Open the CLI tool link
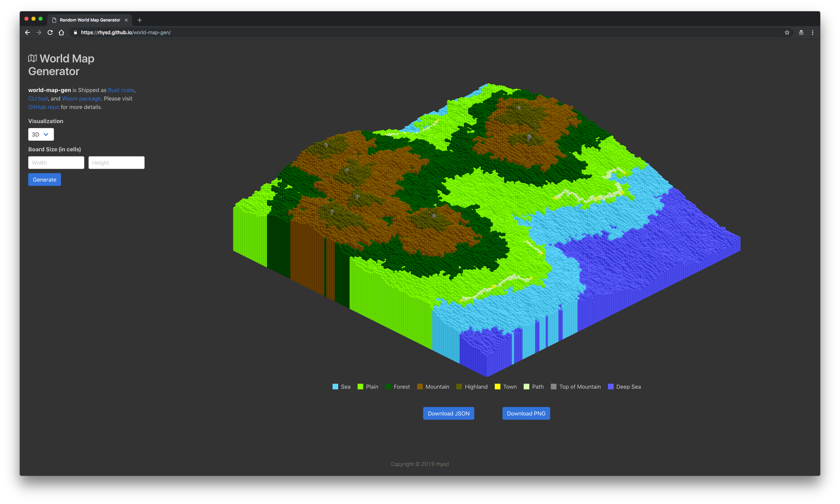This screenshot has width=840, height=504. pyautogui.click(x=38, y=99)
